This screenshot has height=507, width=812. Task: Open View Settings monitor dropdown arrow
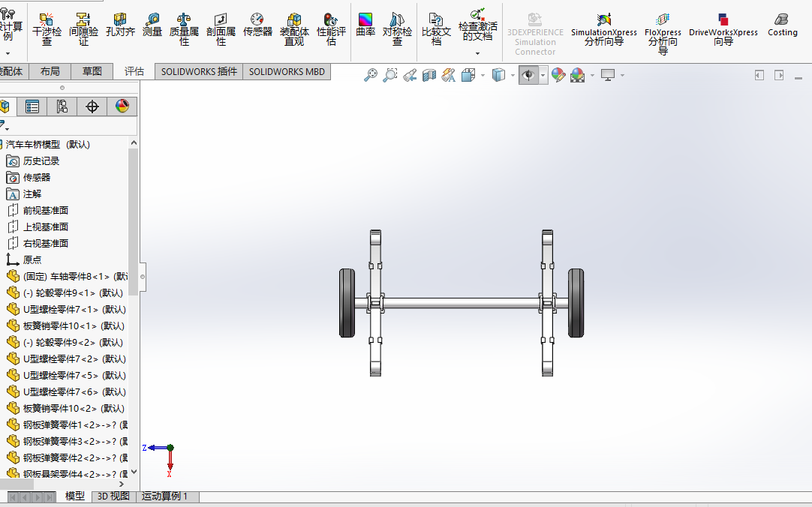pos(622,76)
